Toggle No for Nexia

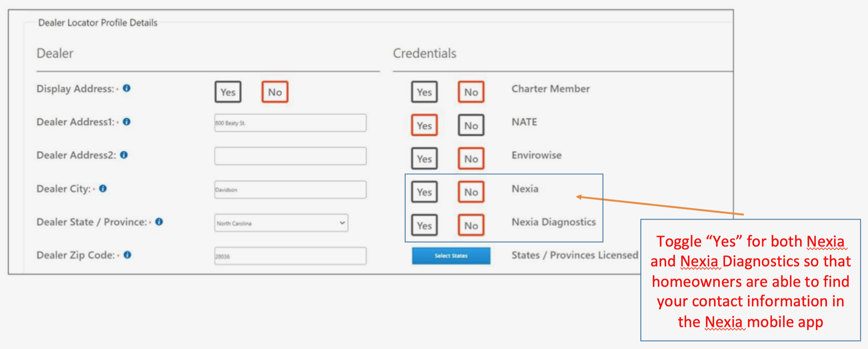click(471, 192)
